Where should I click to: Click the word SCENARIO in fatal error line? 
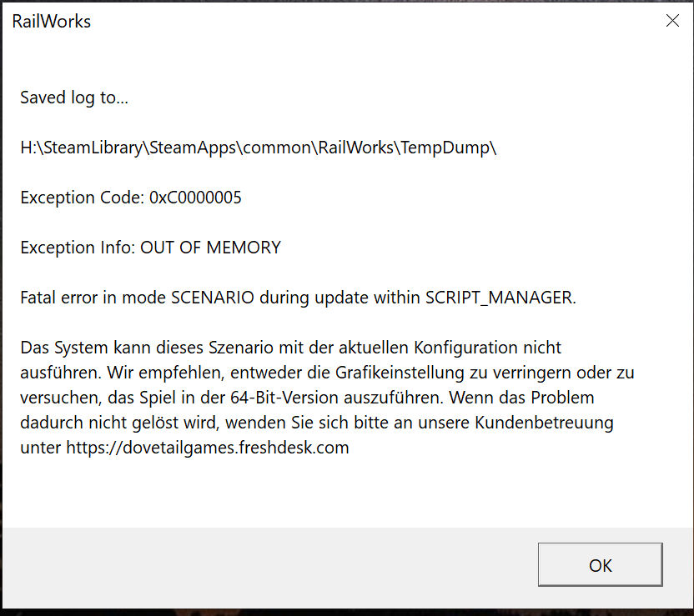[213, 298]
